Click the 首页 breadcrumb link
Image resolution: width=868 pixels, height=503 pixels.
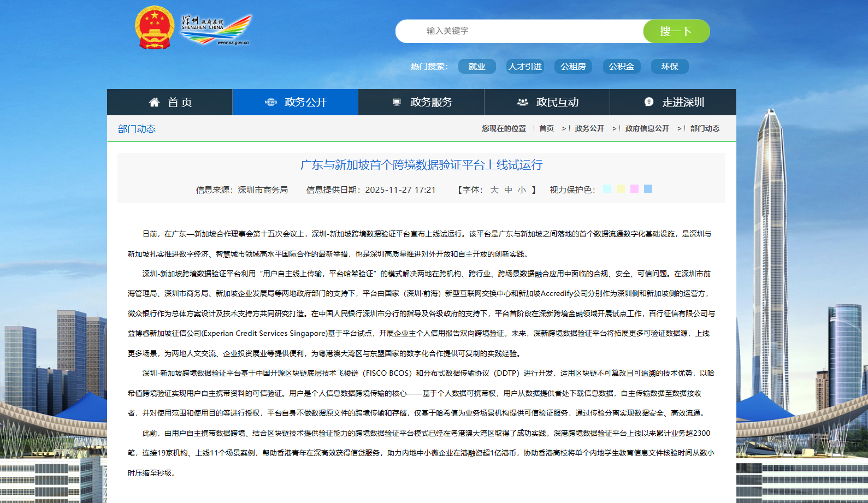546,129
